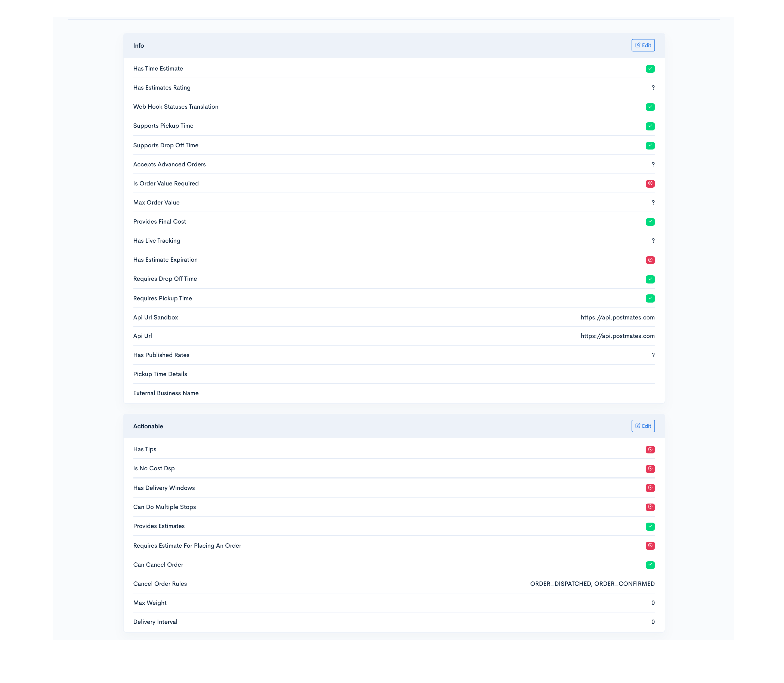
Task: Click the Pickup Time Details label
Action: [x=160, y=374]
